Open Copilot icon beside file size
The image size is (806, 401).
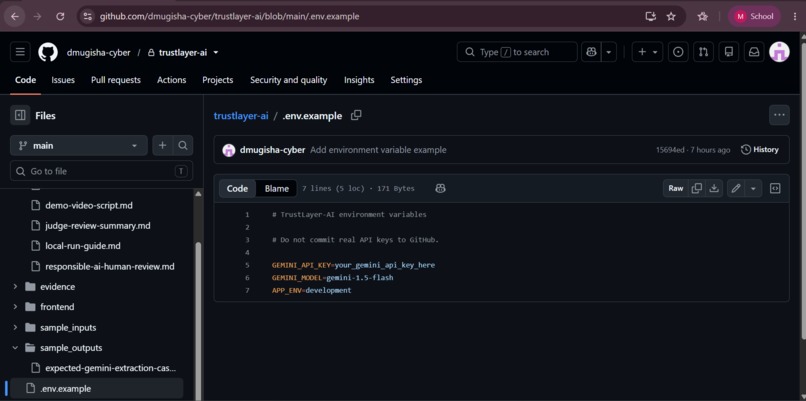(440, 188)
